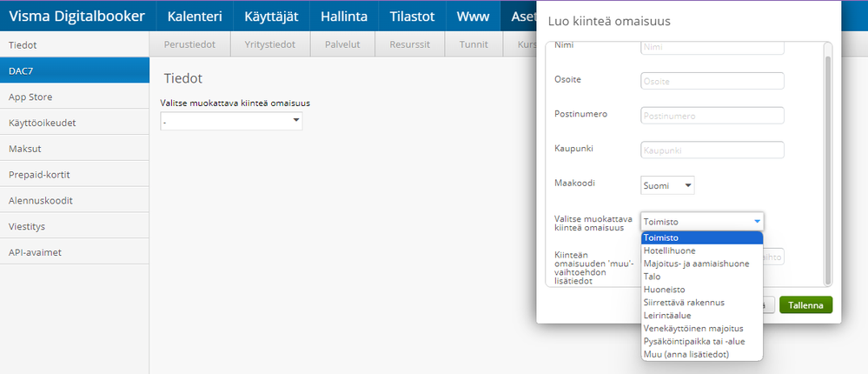Open the Hallinta menu

pyautogui.click(x=344, y=16)
